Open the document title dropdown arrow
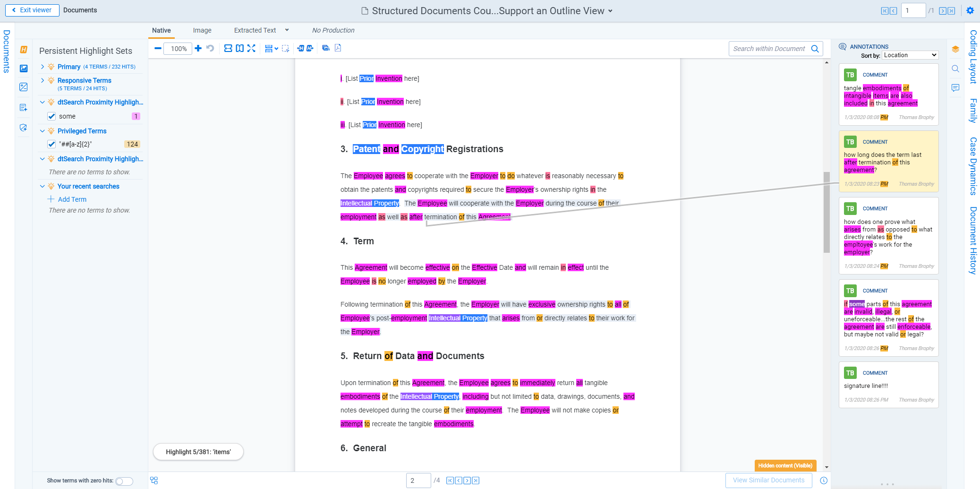This screenshot has width=980, height=489. tap(610, 11)
